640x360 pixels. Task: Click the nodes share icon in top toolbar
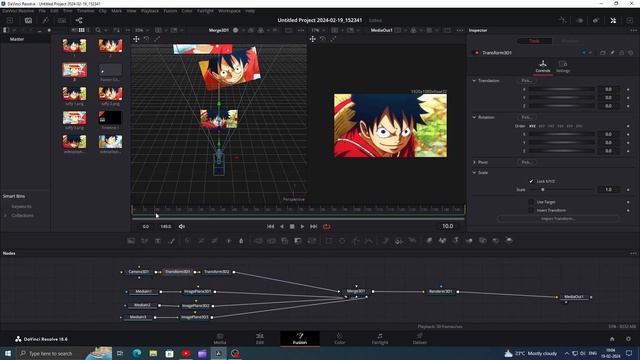coord(79,20)
